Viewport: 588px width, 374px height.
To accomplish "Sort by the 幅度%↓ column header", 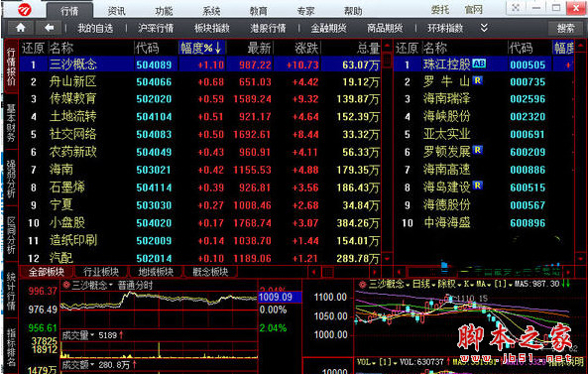I will point(201,48).
